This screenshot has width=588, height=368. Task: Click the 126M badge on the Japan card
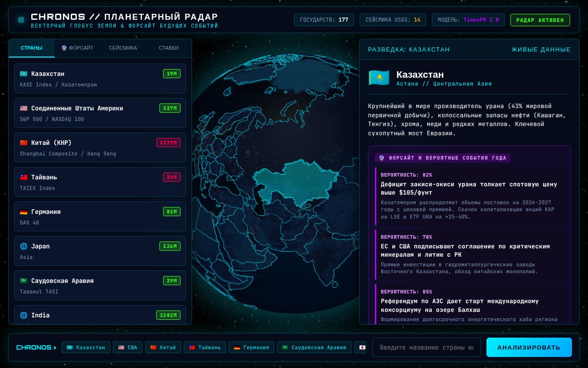(170, 246)
